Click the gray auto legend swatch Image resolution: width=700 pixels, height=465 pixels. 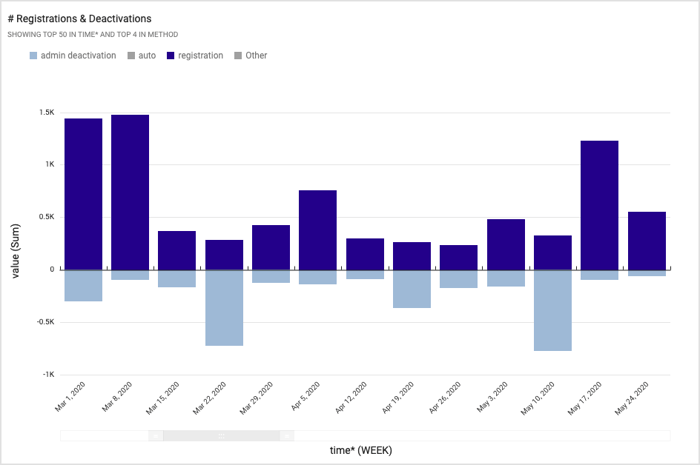(129, 55)
